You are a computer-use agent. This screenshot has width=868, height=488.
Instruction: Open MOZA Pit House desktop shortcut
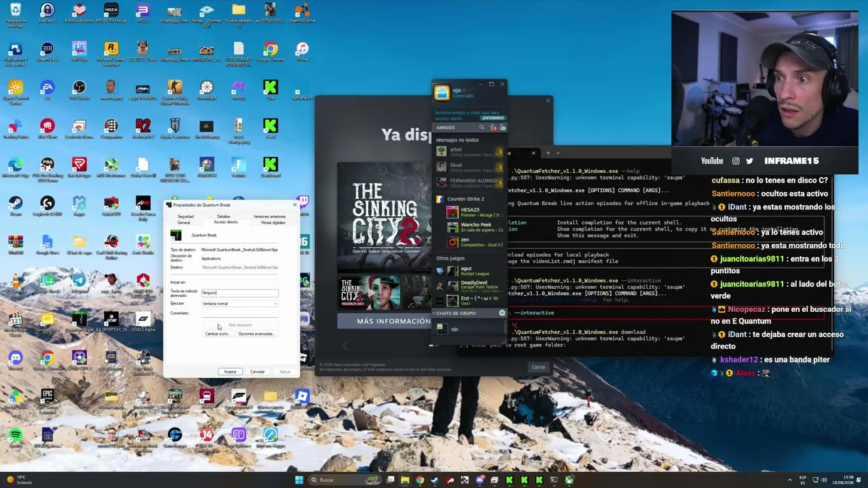(111, 14)
